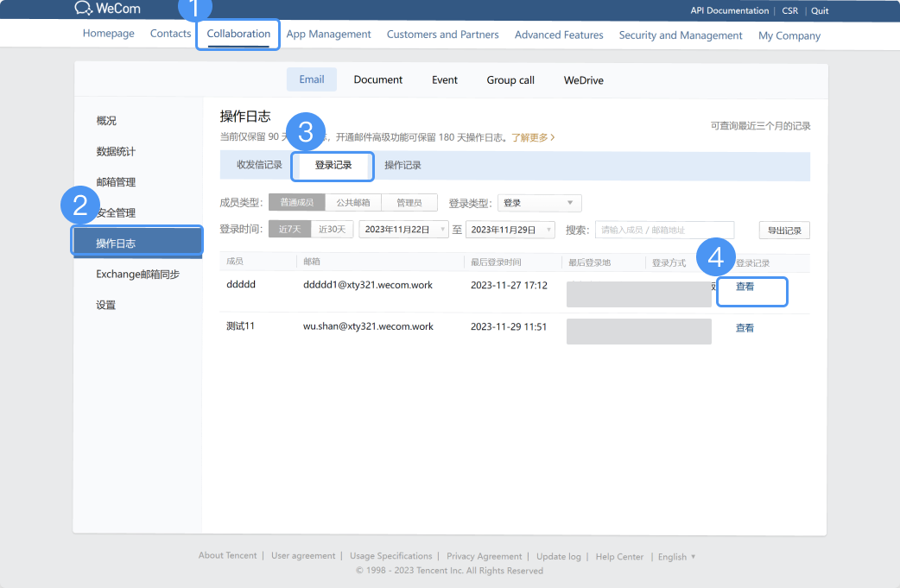
Task: Open the Advanced Features menu
Action: [558, 35]
